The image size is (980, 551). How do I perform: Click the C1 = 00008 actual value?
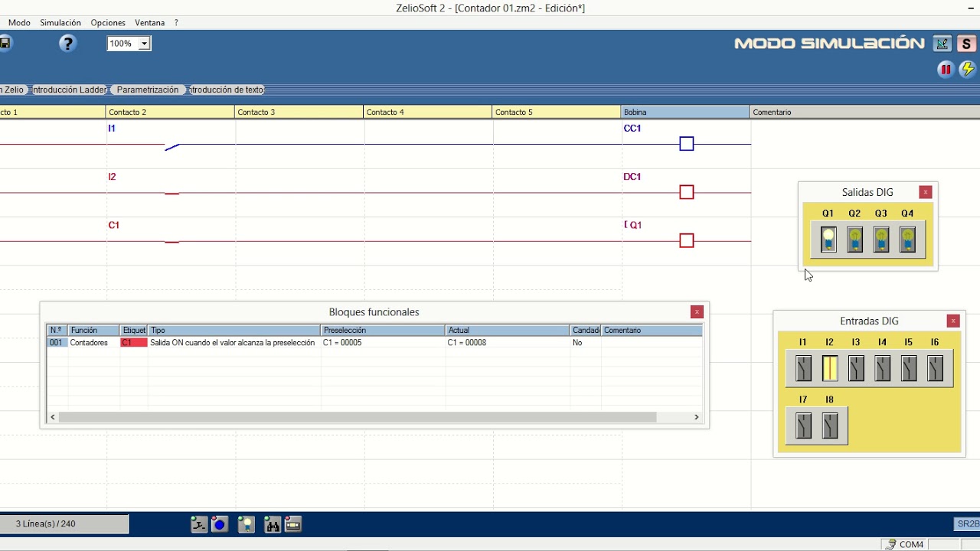click(x=467, y=343)
